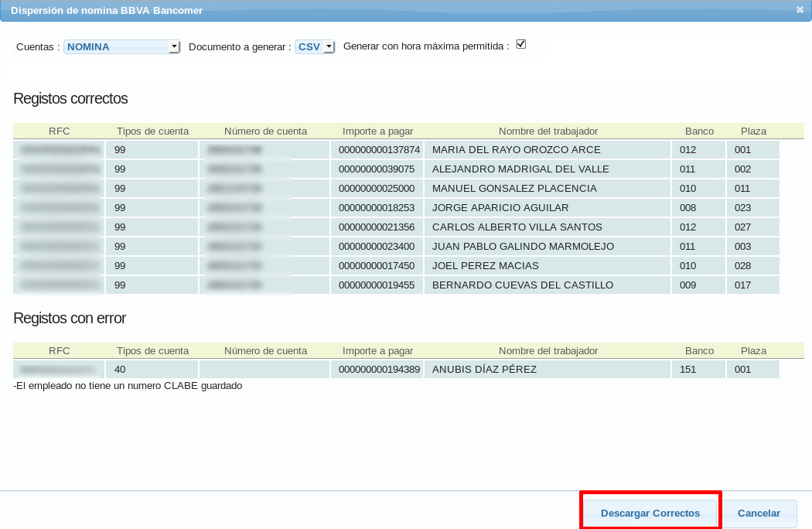Image resolution: width=812 pixels, height=529 pixels.
Task: Select the ANUBIS DÍAZ PÉREZ error row
Action: tap(484, 369)
